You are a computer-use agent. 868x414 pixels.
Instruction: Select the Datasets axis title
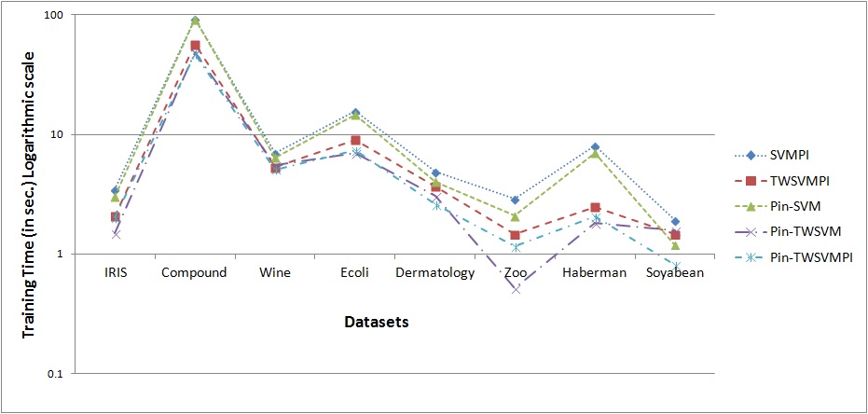pos(376,322)
